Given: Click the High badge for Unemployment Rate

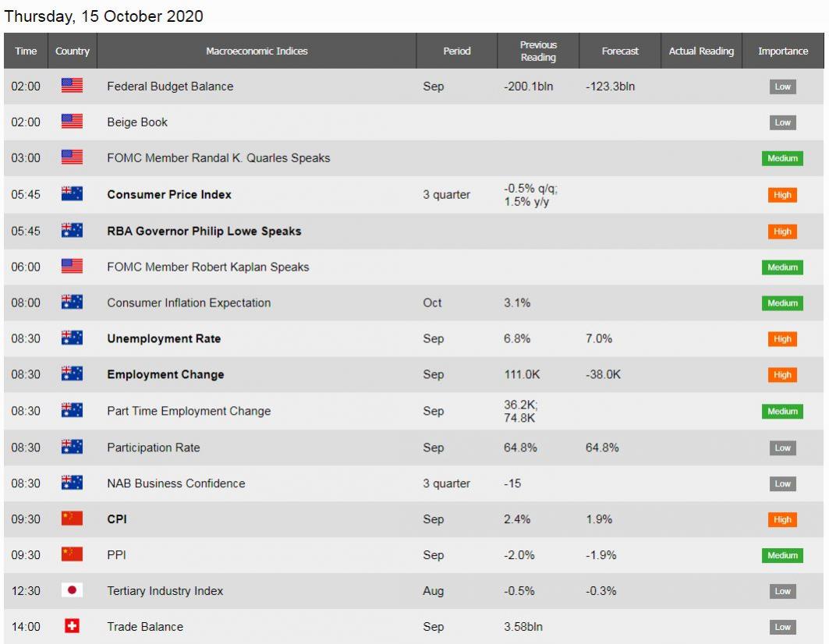Looking at the screenshot, I should click(x=782, y=339).
